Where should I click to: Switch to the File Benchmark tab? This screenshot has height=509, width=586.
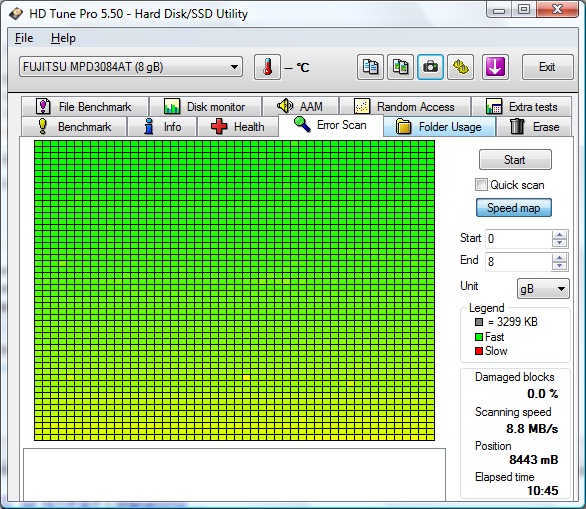coord(85,107)
